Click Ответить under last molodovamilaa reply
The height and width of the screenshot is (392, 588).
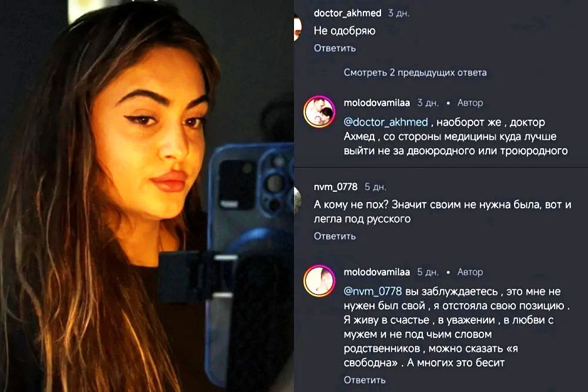365,380
